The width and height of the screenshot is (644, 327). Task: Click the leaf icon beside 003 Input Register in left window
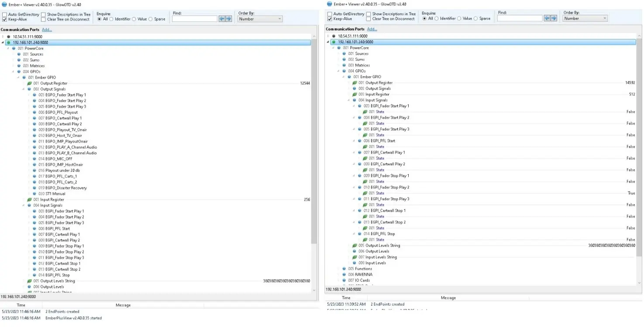(x=30, y=200)
